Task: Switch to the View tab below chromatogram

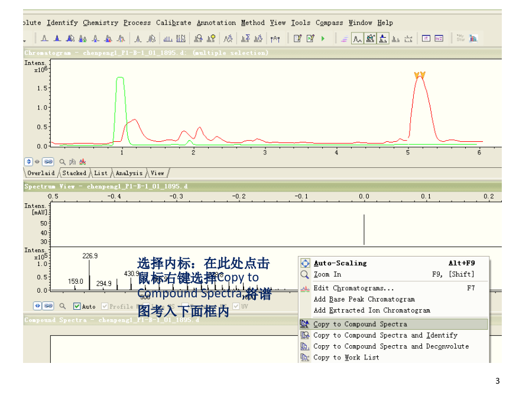Action: (x=157, y=173)
